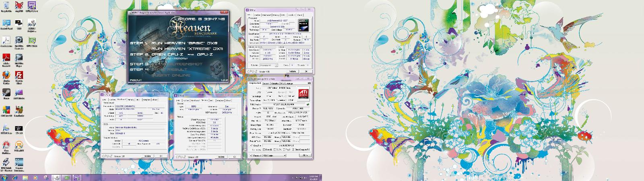This screenshot has width=644, height=181.
Task: Open Windows Explorer folder on taskbar
Action: pyautogui.click(x=25, y=177)
